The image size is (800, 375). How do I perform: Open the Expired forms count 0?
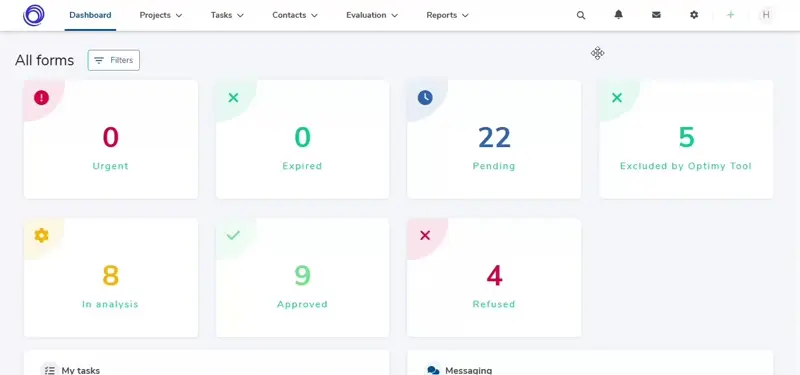[x=303, y=137]
